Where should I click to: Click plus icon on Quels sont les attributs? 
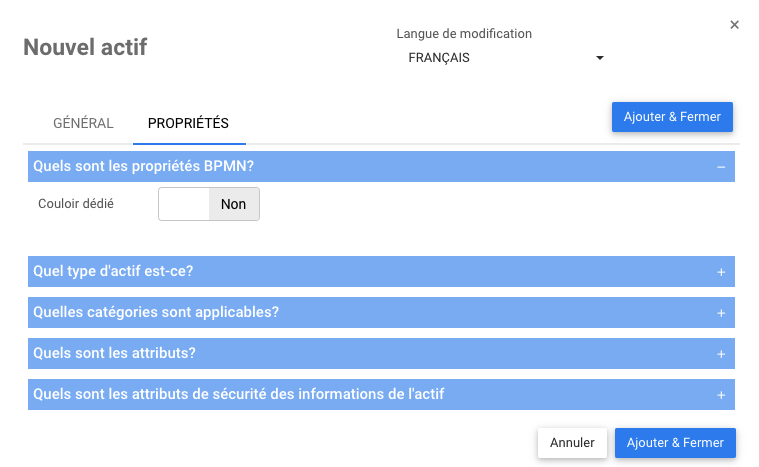point(720,354)
